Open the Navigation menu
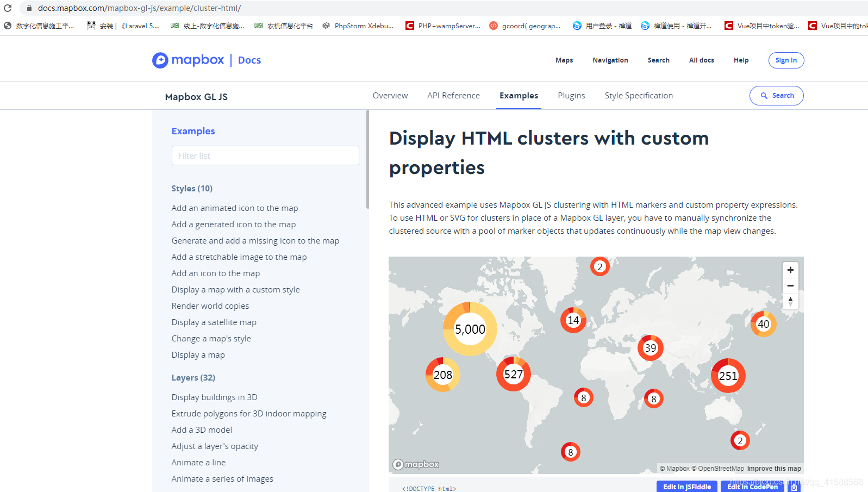868x492 pixels. 610,60
